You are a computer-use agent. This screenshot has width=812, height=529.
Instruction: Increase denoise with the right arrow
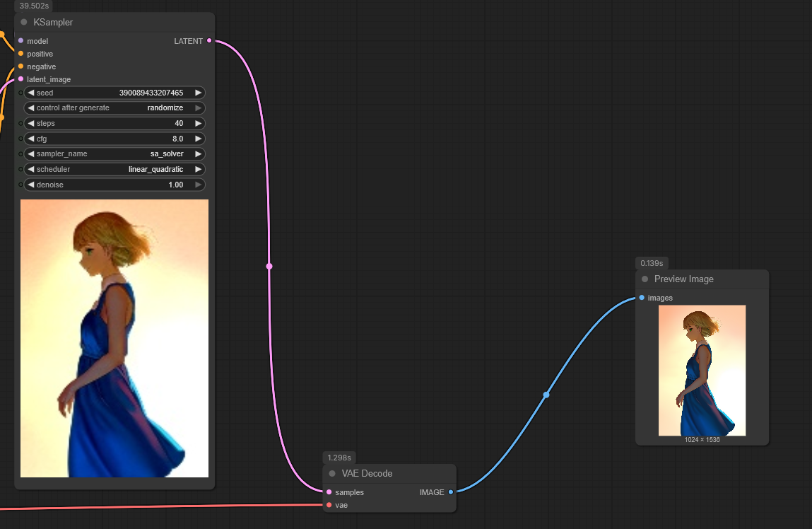tap(198, 185)
